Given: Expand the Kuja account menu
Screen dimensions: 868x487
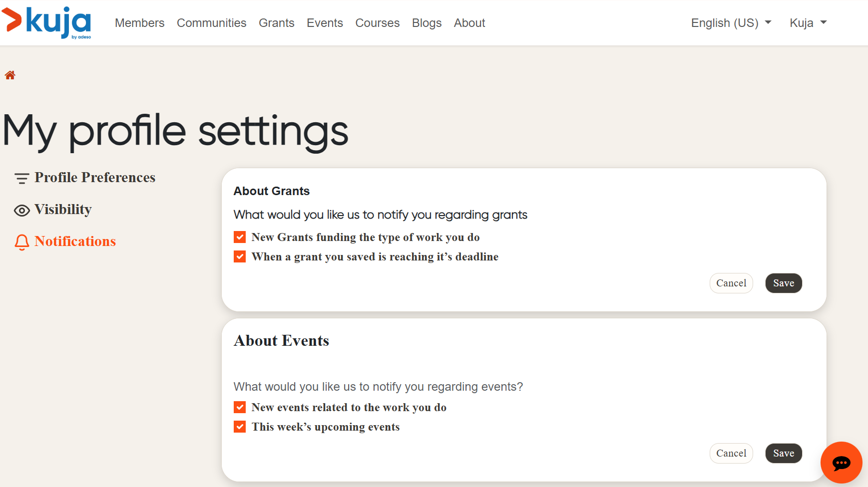Looking at the screenshot, I should click(808, 23).
